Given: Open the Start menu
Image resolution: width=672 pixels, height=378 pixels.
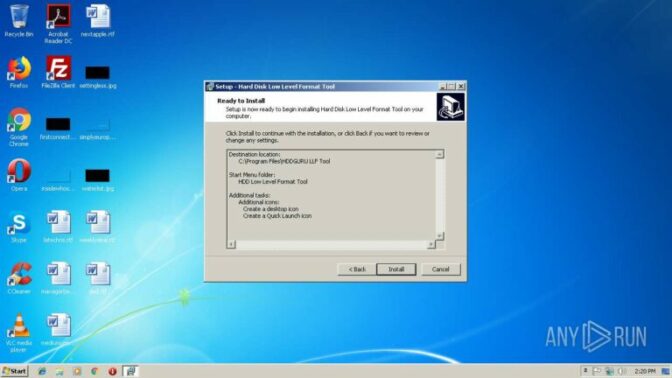Looking at the screenshot, I should pos(15,371).
